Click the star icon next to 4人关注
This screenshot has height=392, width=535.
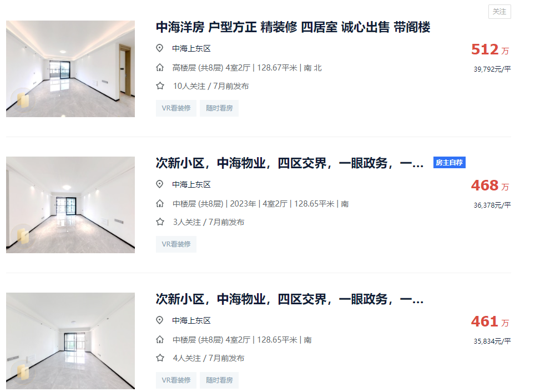160,358
